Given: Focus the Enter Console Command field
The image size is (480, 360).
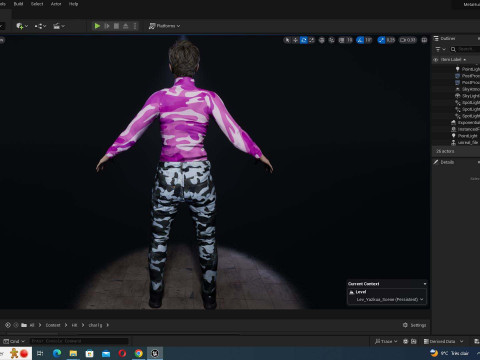Looking at the screenshot, I should 79,341.
